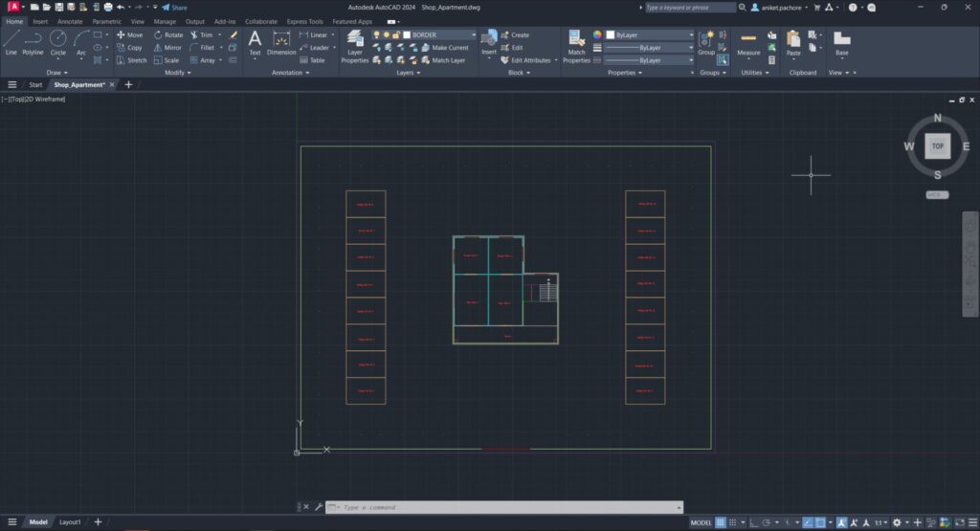Viewport: 980px width, 531px height.
Task: Click the Copy tool
Action: click(x=129, y=48)
